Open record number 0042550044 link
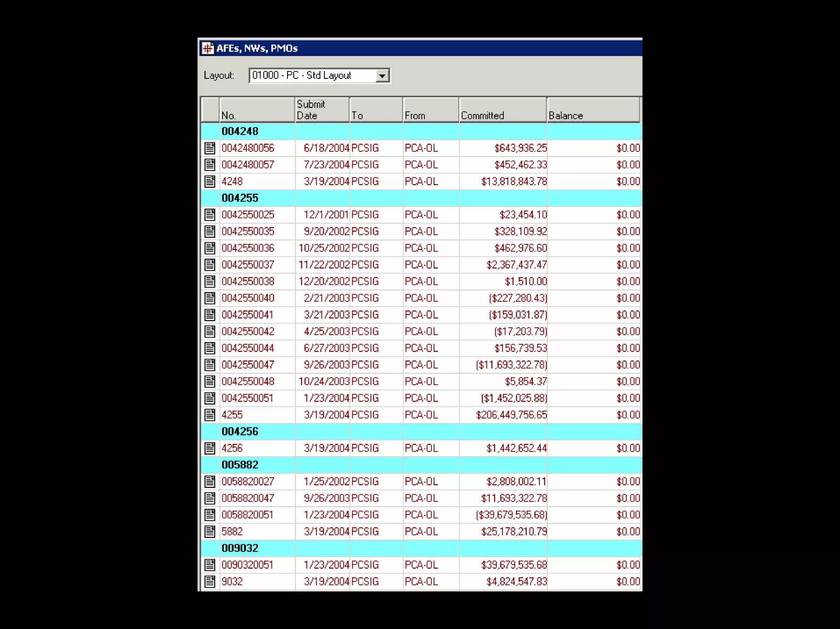Image resolution: width=840 pixels, height=629 pixels. pyautogui.click(x=248, y=348)
